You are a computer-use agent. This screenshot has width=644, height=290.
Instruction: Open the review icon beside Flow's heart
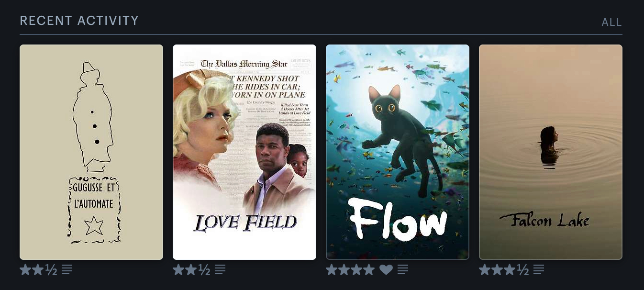coord(403,270)
